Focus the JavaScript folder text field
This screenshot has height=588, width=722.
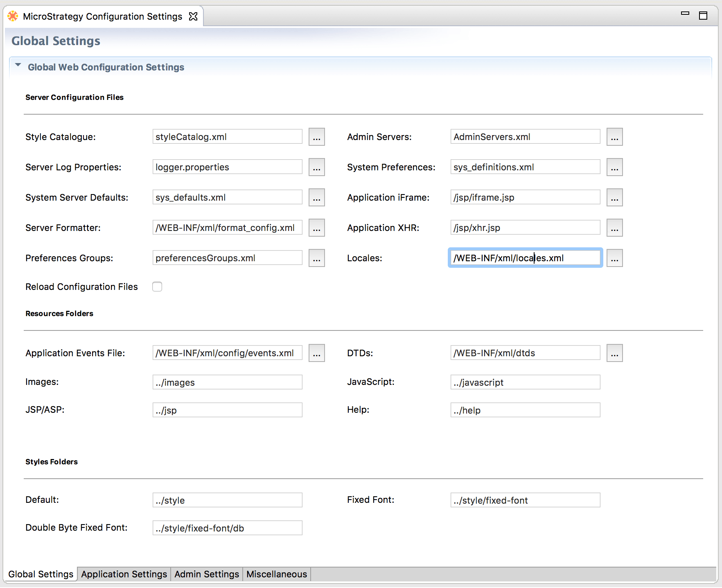coord(525,382)
